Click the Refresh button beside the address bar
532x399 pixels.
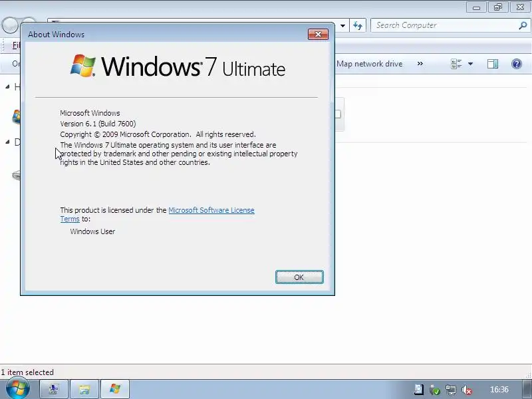point(358,25)
